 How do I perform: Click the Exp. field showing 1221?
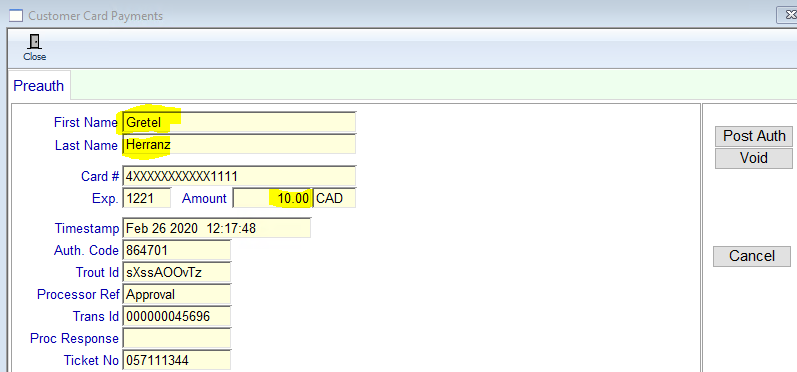146,198
